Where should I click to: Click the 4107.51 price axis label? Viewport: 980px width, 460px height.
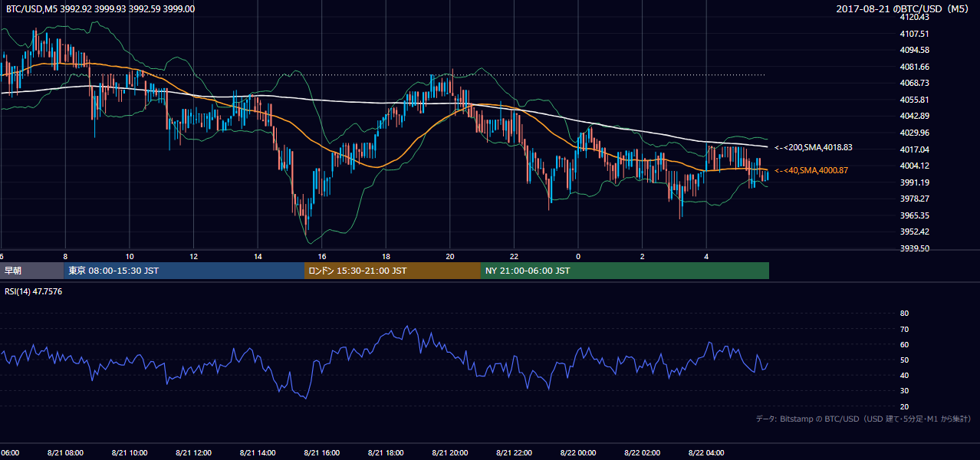[x=914, y=34]
